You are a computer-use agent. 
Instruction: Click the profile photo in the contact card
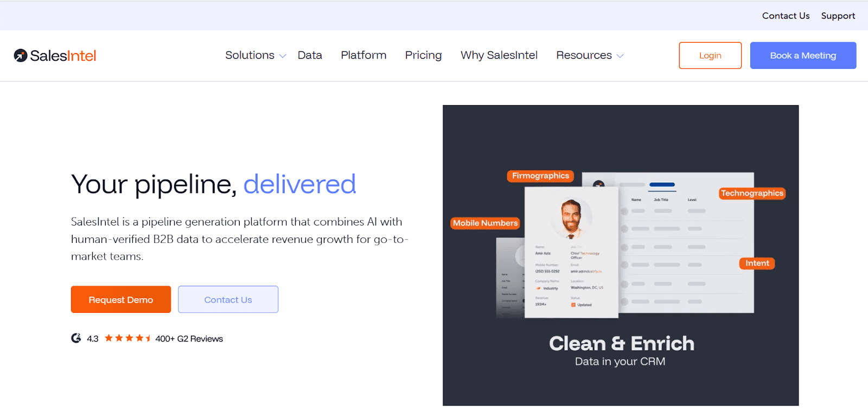[x=571, y=219]
